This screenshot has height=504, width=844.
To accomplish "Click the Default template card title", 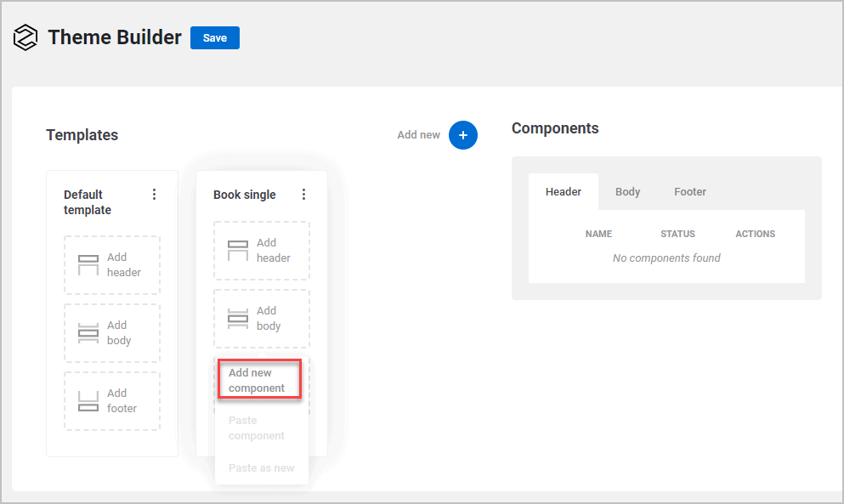I will (x=88, y=202).
